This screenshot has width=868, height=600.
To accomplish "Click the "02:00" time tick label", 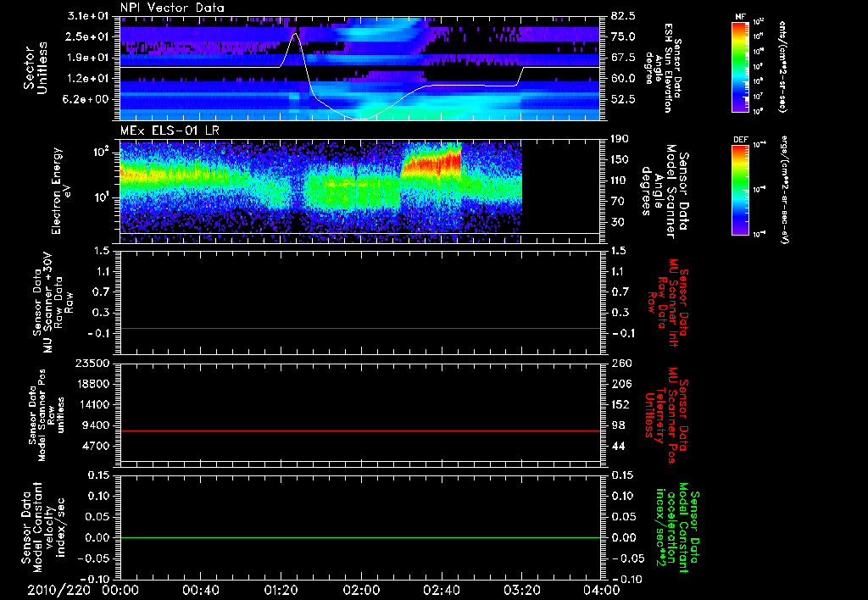I will 361,590.
